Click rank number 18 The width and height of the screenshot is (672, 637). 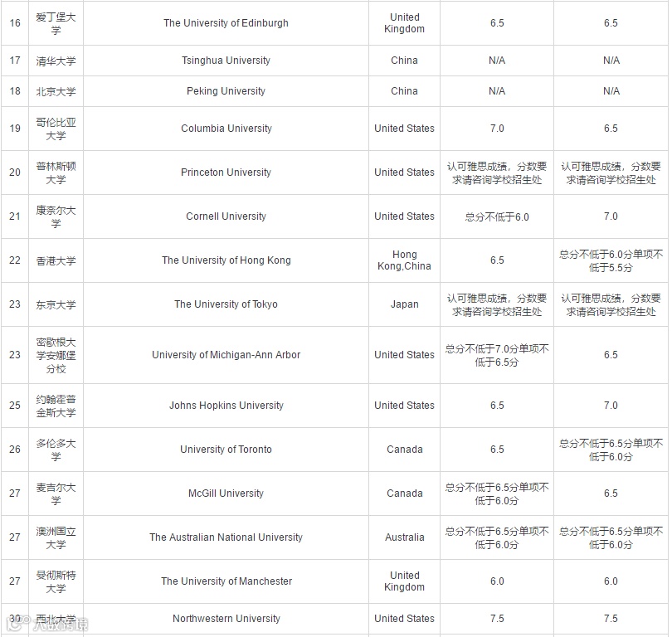15,91
